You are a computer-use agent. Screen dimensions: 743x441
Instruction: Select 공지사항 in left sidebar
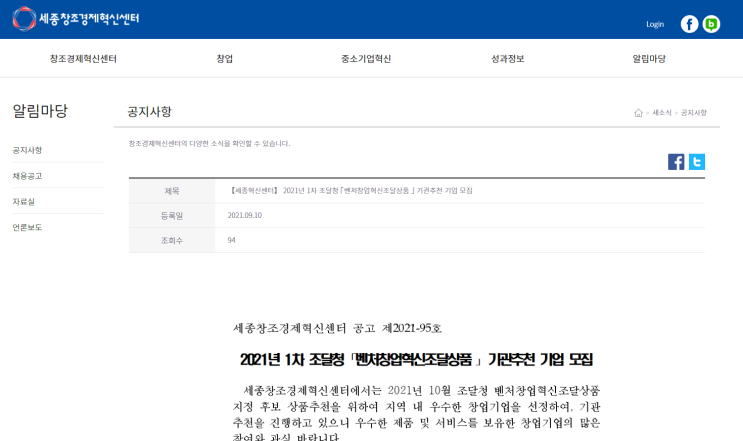tap(27, 150)
